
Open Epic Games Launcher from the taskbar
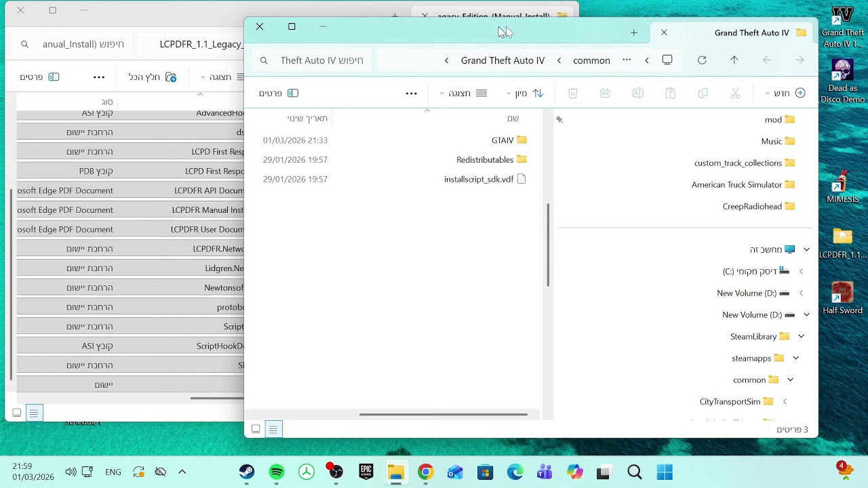click(366, 472)
